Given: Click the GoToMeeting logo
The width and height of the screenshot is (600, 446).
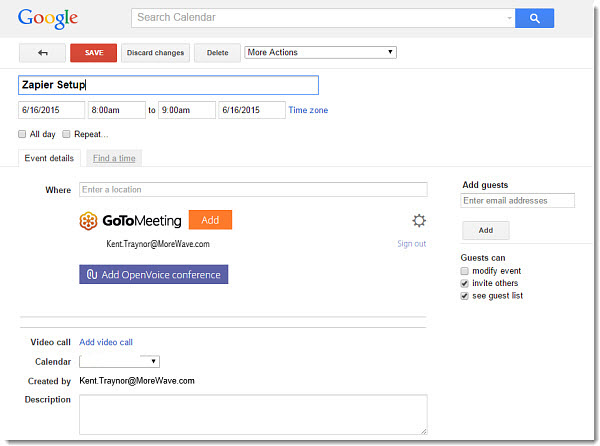Looking at the screenshot, I should pos(131,221).
